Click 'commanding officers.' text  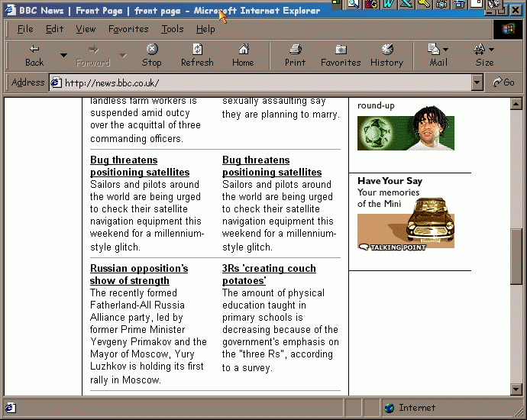(x=137, y=138)
